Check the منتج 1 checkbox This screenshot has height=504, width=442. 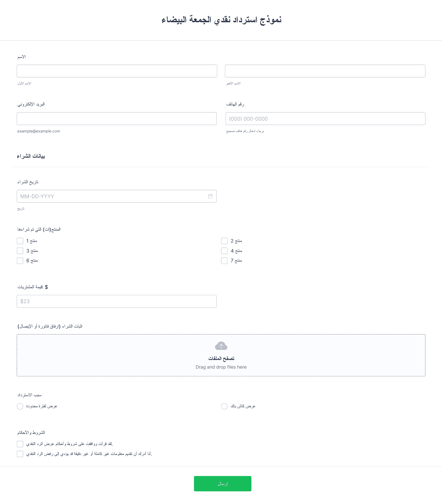(x=20, y=241)
